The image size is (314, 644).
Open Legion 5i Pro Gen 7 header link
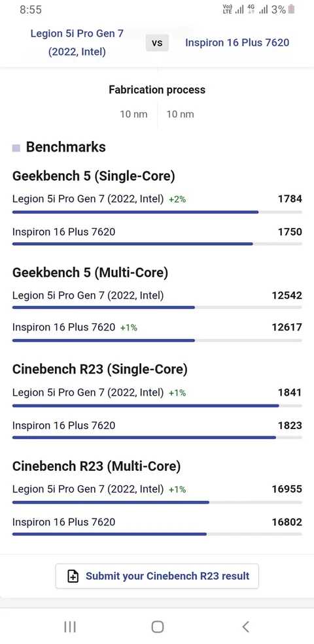click(x=77, y=42)
